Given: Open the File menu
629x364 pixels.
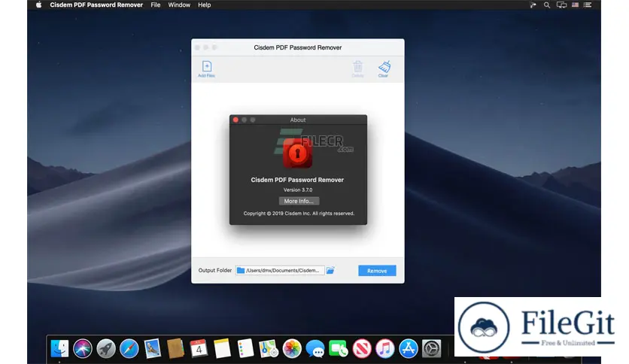Looking at the screenshot, I should pyautogui.click(x=156, y=5).
